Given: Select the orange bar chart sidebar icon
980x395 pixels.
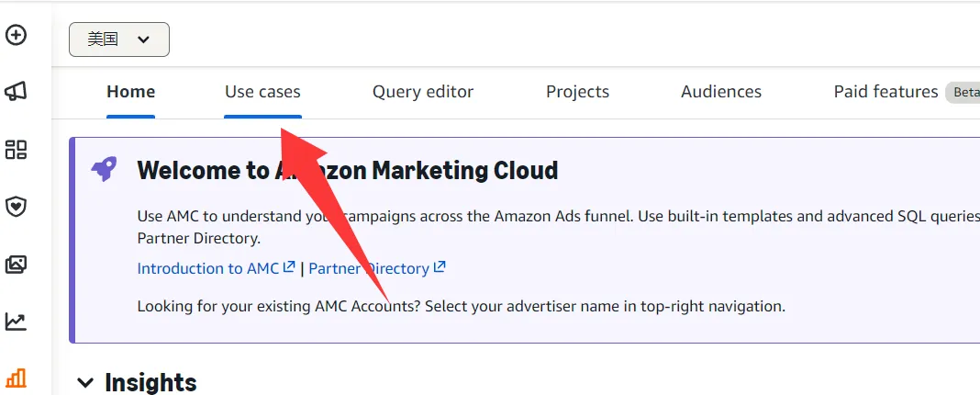Looking at the screenshot, I should click(x=17, y=378).
